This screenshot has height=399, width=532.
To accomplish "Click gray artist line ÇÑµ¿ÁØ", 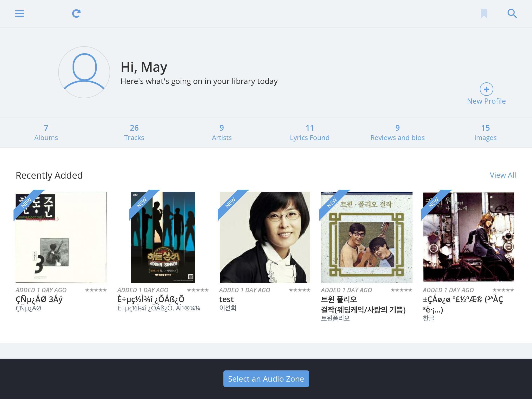I will coord(28,308).
